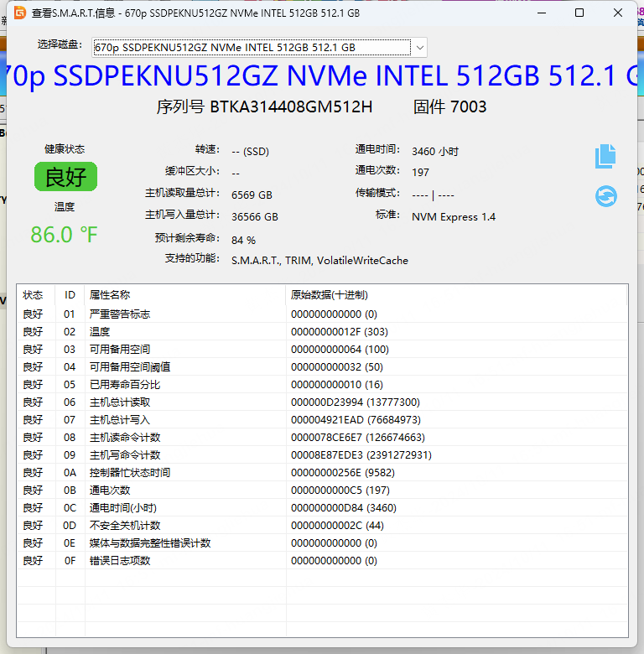Select the 错误日志项数 row
The height and width of the screenshot is (654, 644).
[322, 561]
